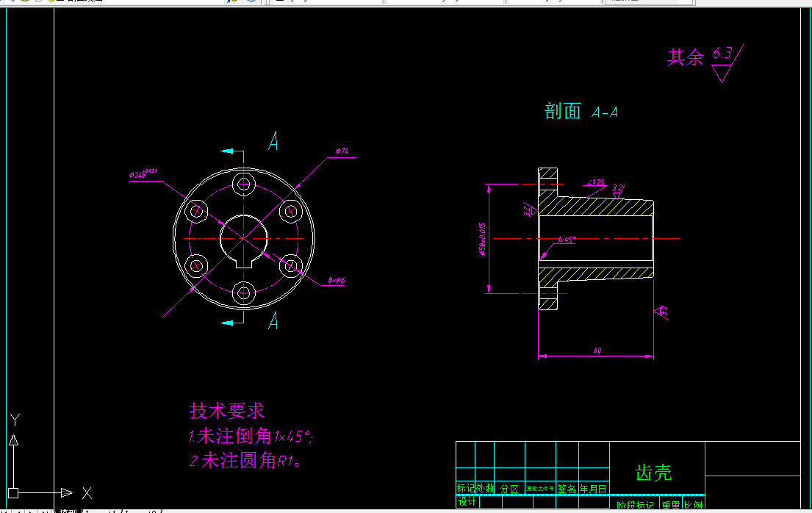Click the '比例' title block label
Screen dimensions: 812x513
tap(693, 505)
